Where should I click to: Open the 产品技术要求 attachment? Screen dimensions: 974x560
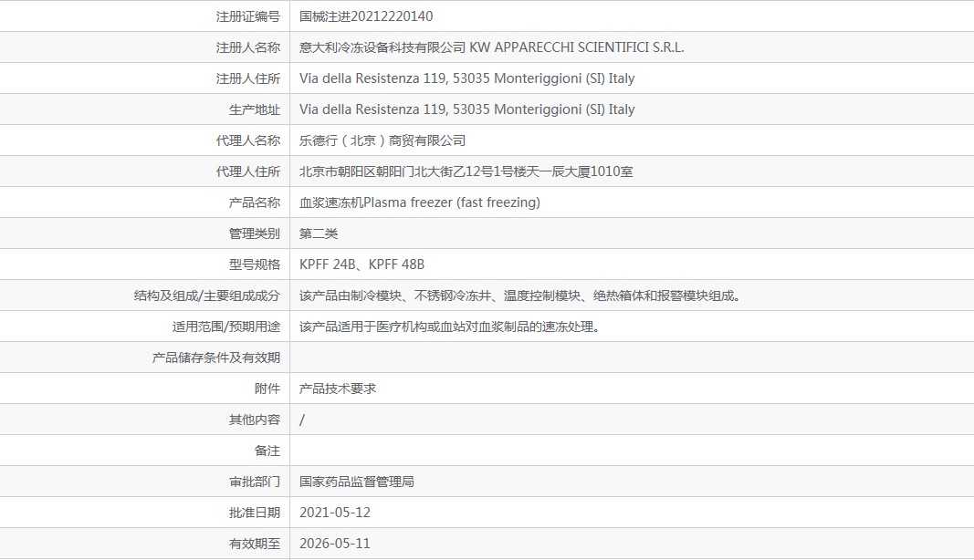(x=338, y=389)
